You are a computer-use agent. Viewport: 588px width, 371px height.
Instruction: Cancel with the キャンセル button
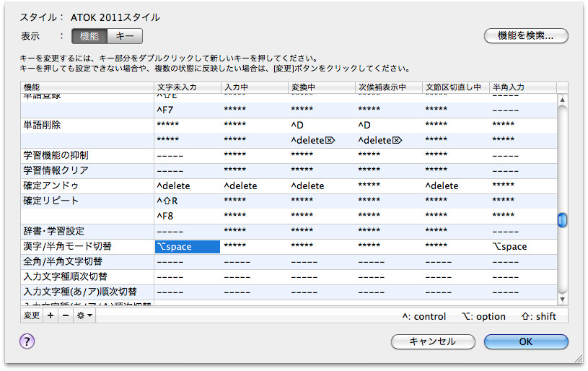(433, 341)
